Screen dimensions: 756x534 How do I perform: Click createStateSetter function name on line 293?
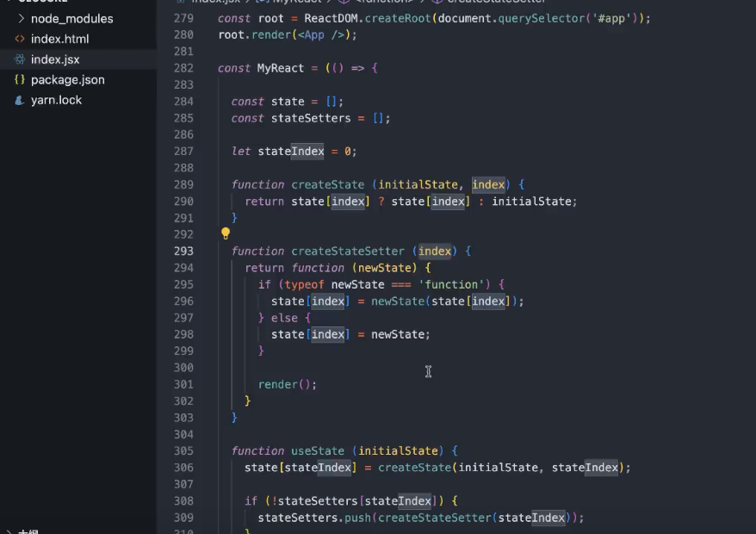pos(348,251)
